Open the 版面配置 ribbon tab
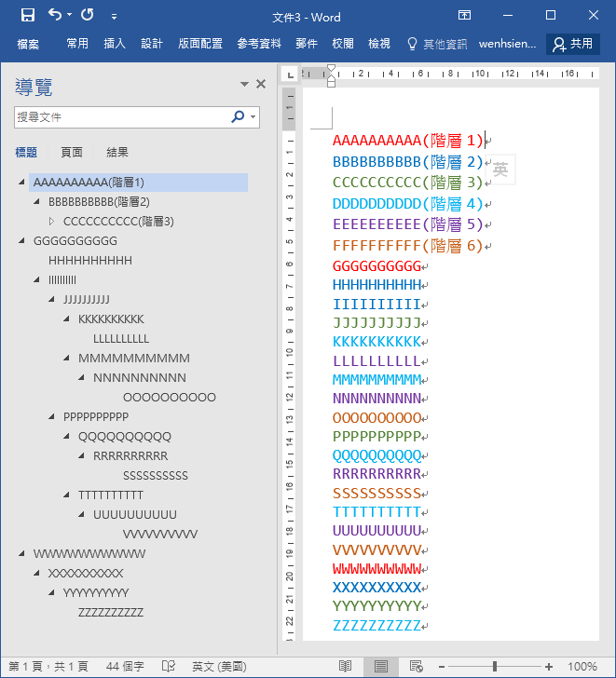This screenshot has height=678, width=616. click(199, 44)
